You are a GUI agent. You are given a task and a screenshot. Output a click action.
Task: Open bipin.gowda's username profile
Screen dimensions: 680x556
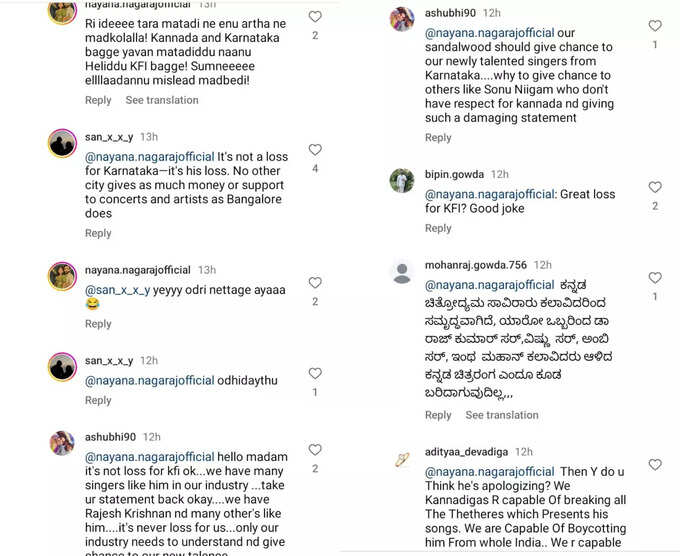(x=454, y=174)
